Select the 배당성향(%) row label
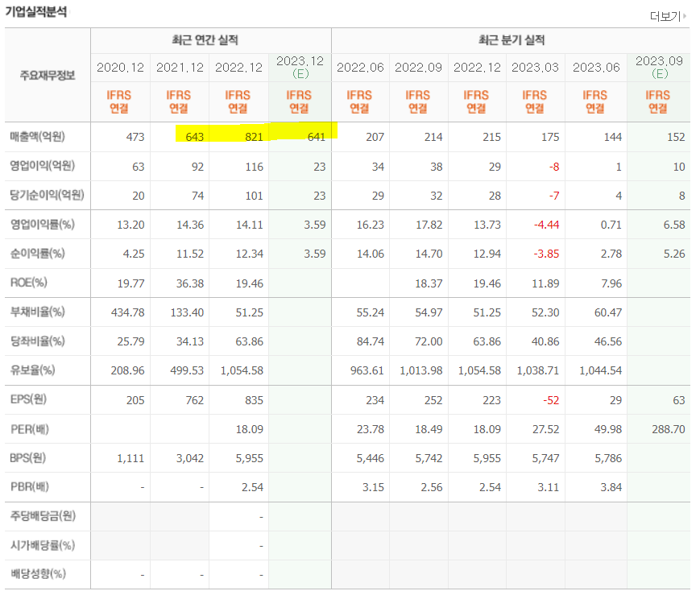The height and width of the screenshot is (591, 700). [x=38, y=573]
